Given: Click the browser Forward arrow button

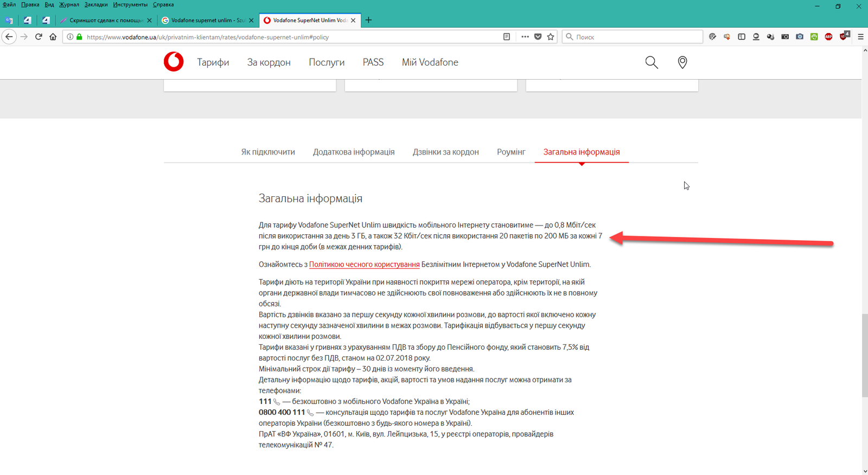Looking at the screenshot, I should [24, 37].
